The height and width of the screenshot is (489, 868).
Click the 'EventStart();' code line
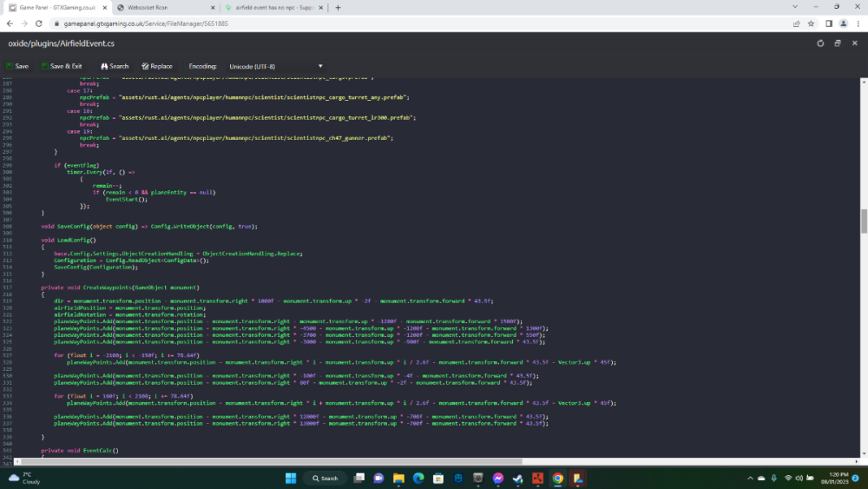[127, 200]
